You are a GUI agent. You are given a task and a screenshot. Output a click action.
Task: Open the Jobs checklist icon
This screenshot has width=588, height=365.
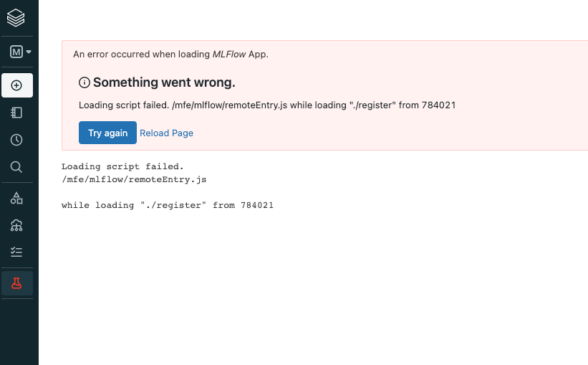click(17, 252)
